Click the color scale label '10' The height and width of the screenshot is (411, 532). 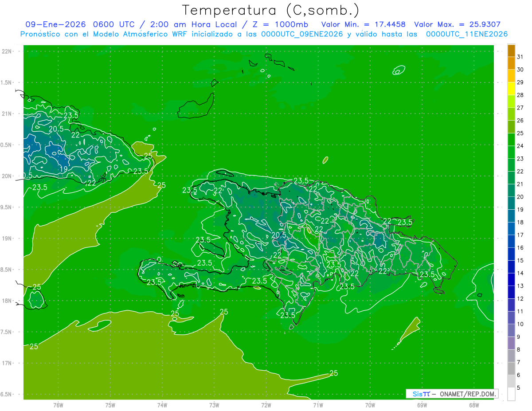tap(520, 324)
